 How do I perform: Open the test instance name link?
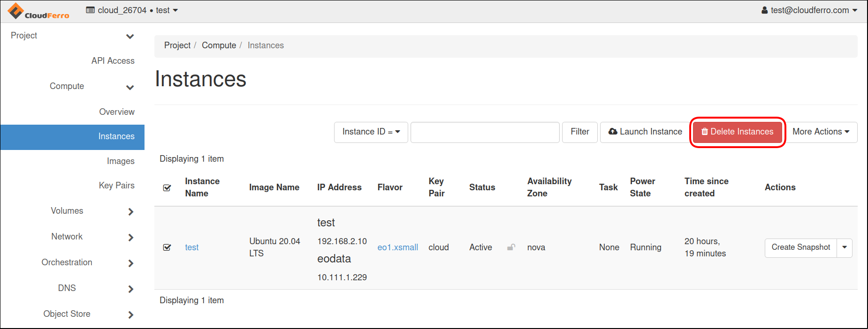point(191,247)
